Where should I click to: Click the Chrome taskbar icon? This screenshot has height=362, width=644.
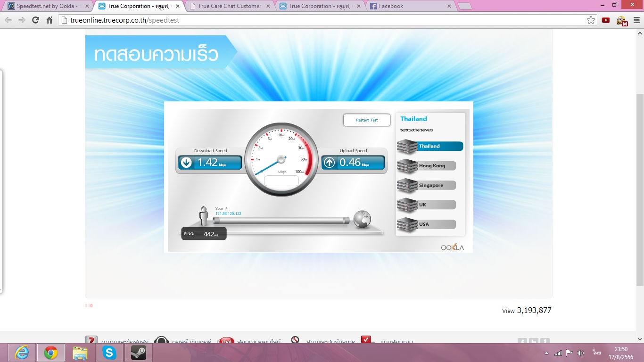[51, 353]
